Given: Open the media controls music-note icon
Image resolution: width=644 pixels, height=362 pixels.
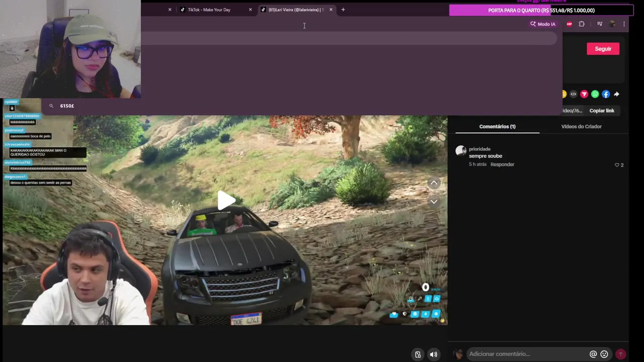Looking at the screenshot, I should 599,24.
